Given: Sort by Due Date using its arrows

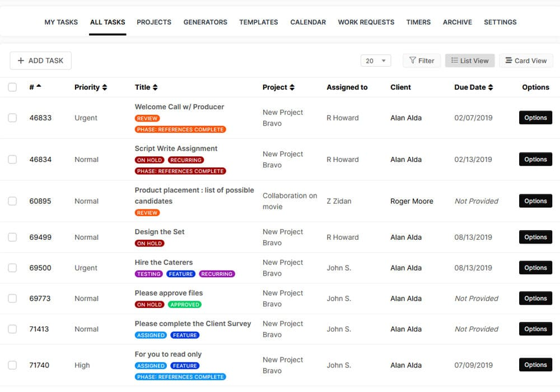Looking at the screenshot, I should coord(491,87).
